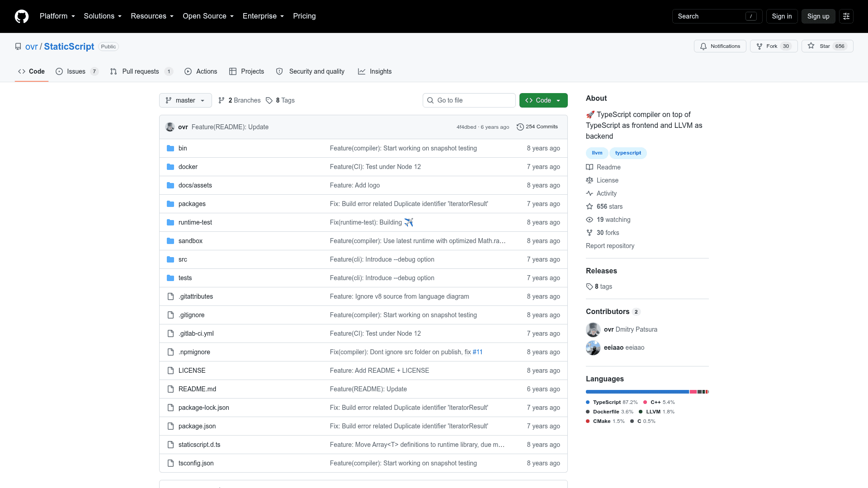The width and height of the screenshot is (868, 488).
Task: Click the Sign up button
Action: click(818, 16)
